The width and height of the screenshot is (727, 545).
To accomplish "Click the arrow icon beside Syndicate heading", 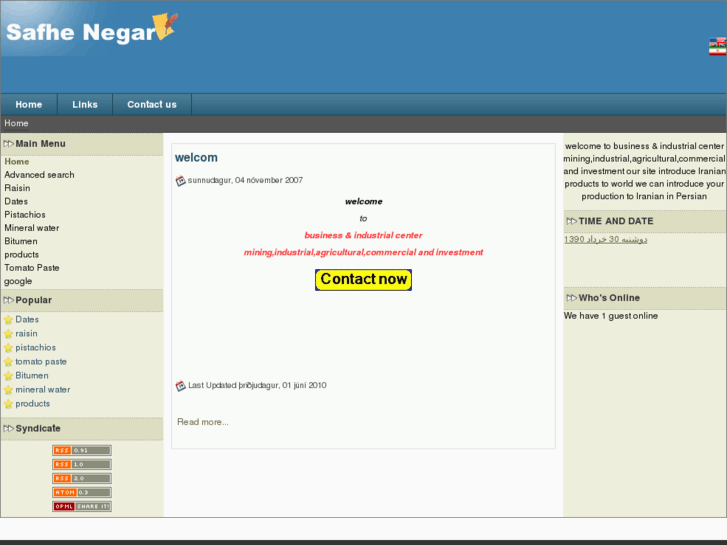I will [x=8, y=429].
